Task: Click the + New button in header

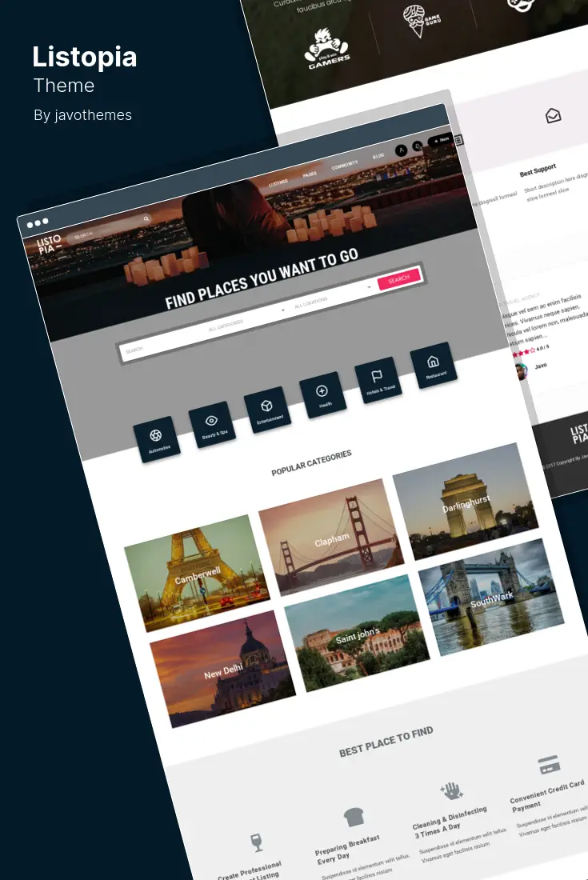Action: click(x=441, y=140)
